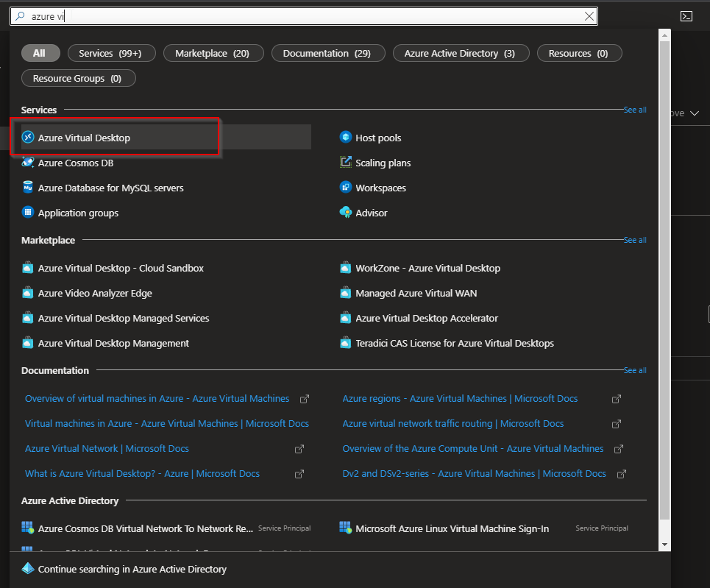Filter results by Resources (0)

(580, 53)
